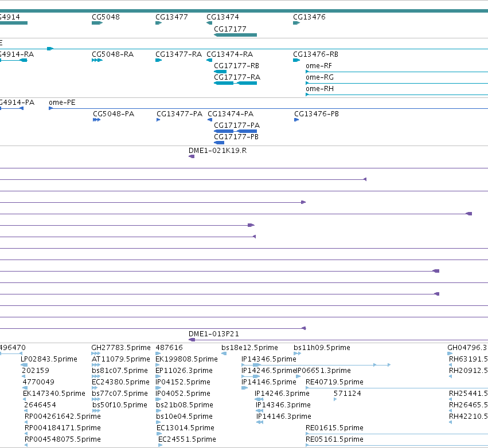This screenshot has height=448, width=488.
Task: Click EST RP004261642.5prime
Action: (63, 416)
